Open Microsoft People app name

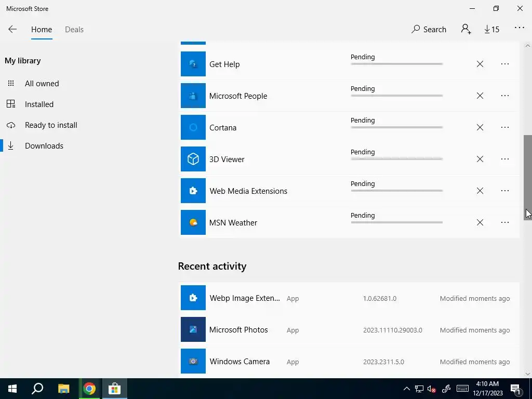tap(238, 96)
